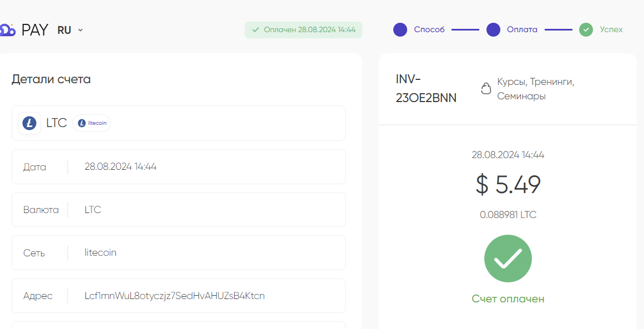The height and width of the screenshot is (329, 644).
Task: Click the large green success checkmark
Action: point(508,259)
